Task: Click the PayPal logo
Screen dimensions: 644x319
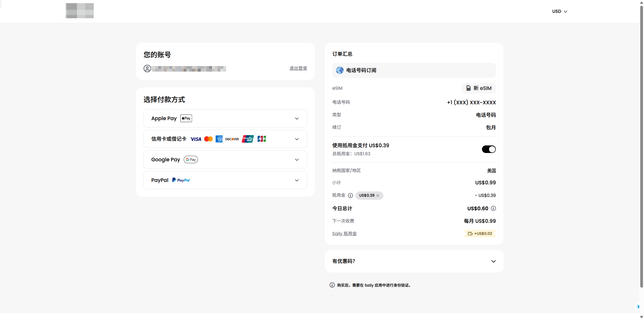Action: (x=181, y=180)
